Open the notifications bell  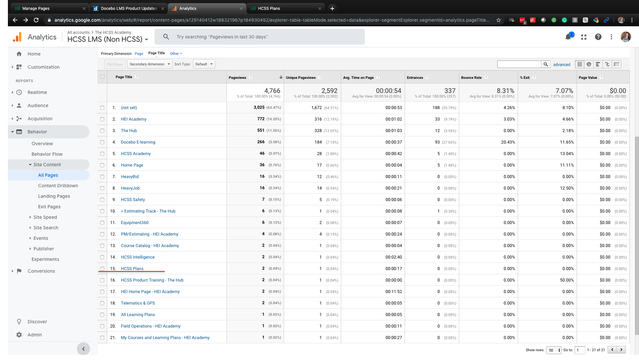tap(568, 37)
